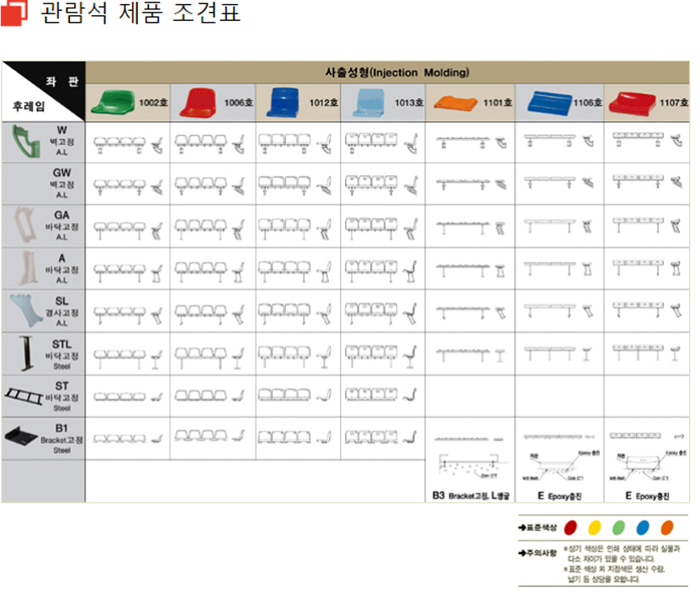Click the blue 1012호 seat image
The height and width of the screenshot is (596, 700).
tap(282, 102)
